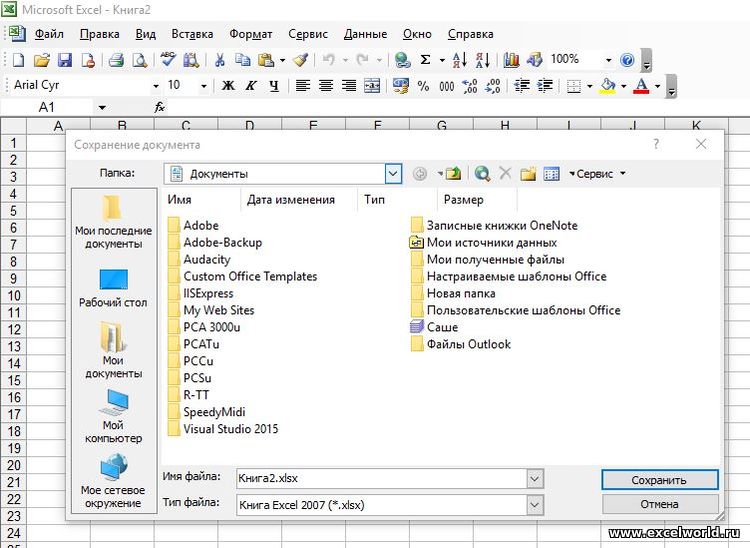Image resolution: width=750 pixels, height=548 pixels.
Task: Open the font color dropdown arrow
Action: tap(658, 87)
